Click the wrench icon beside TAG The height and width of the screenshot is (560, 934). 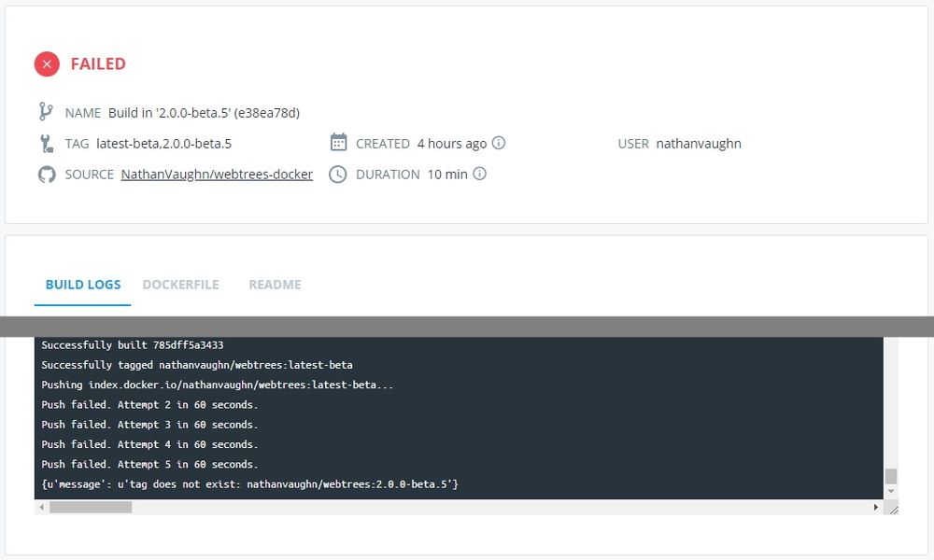click(47, 144)
